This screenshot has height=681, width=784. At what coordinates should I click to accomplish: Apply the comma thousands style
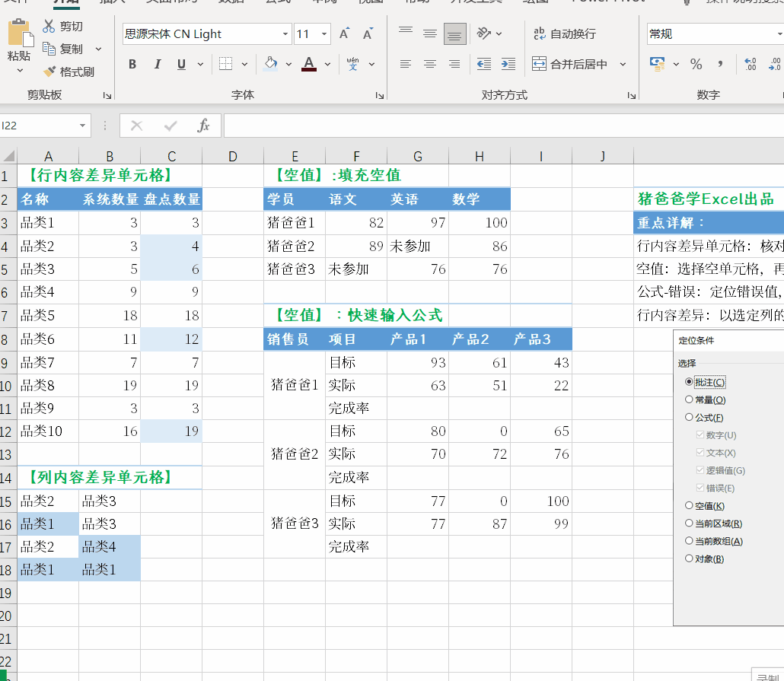720,64
